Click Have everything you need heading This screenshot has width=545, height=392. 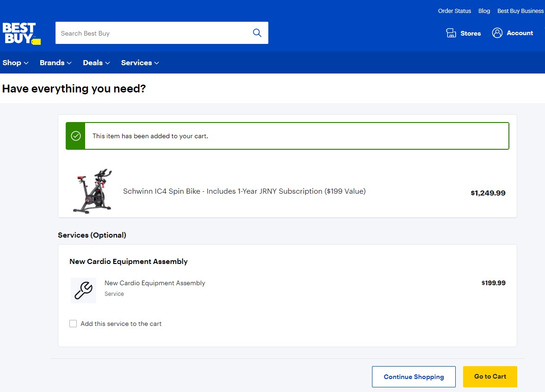tap(74, 89)
